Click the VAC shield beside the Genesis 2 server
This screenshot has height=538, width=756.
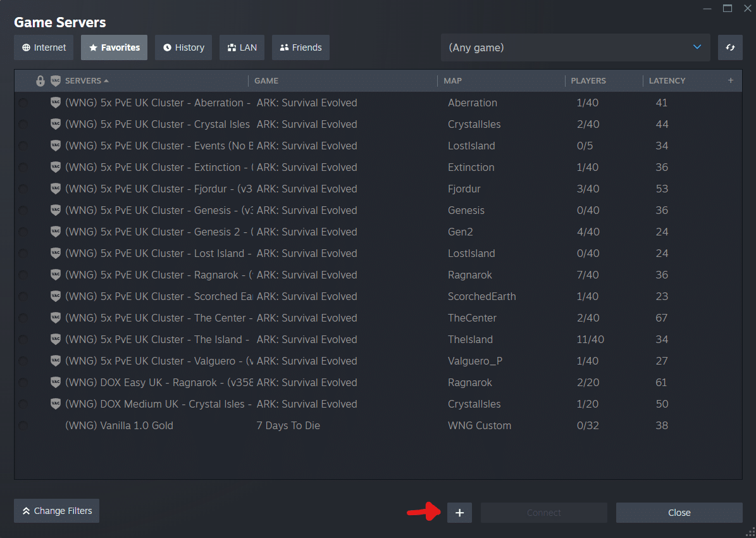coord(56,232)
